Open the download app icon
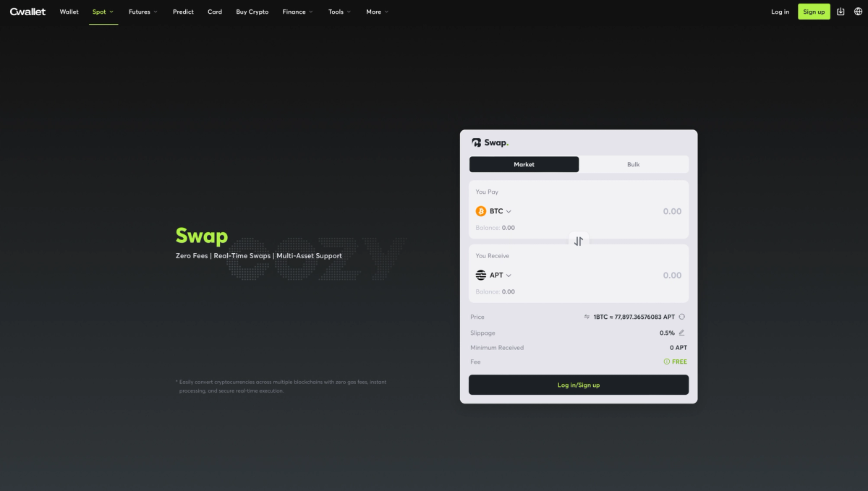Image resolution: width=868 pixels, height=491 pixels. (x=841, y=12)
